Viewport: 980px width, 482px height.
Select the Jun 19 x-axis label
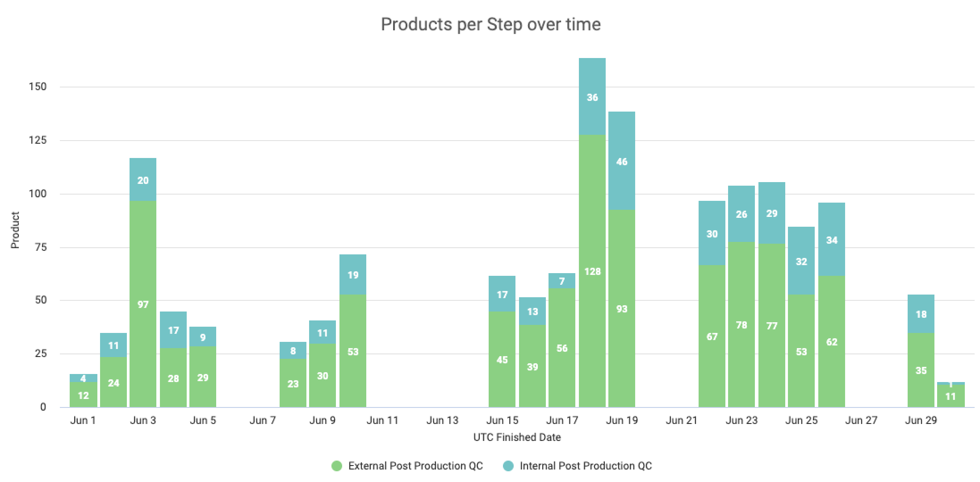click(x=622, y=420)
